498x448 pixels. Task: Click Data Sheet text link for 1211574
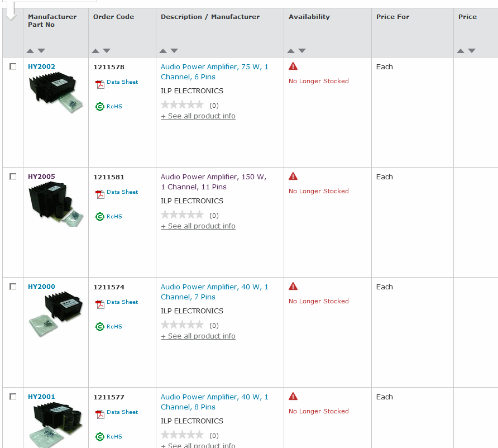122,302
